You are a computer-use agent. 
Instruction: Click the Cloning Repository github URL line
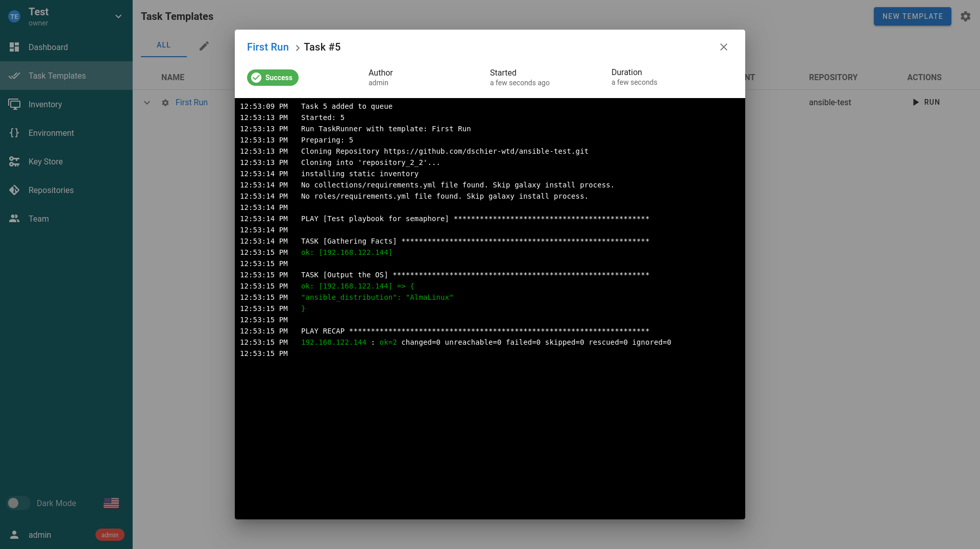445,151
